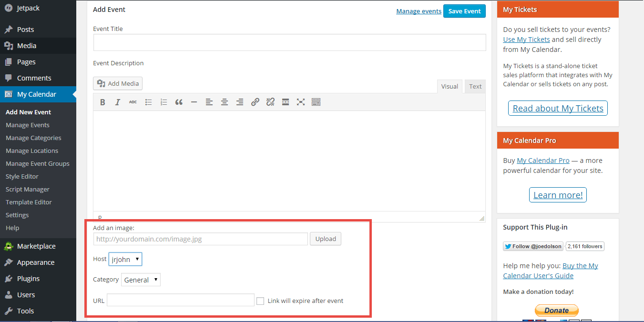
Task: Open the Use My Tickets link
Action: pos(526,40)
